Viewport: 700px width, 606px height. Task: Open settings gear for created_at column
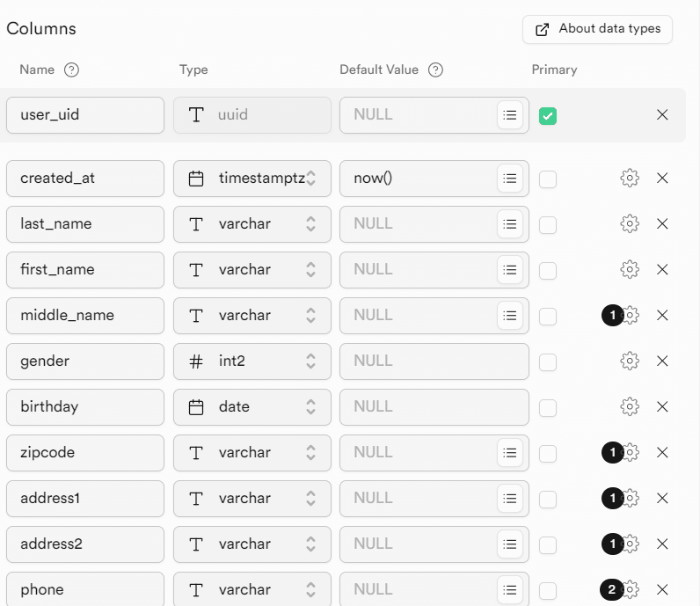[x=630, y=178]
